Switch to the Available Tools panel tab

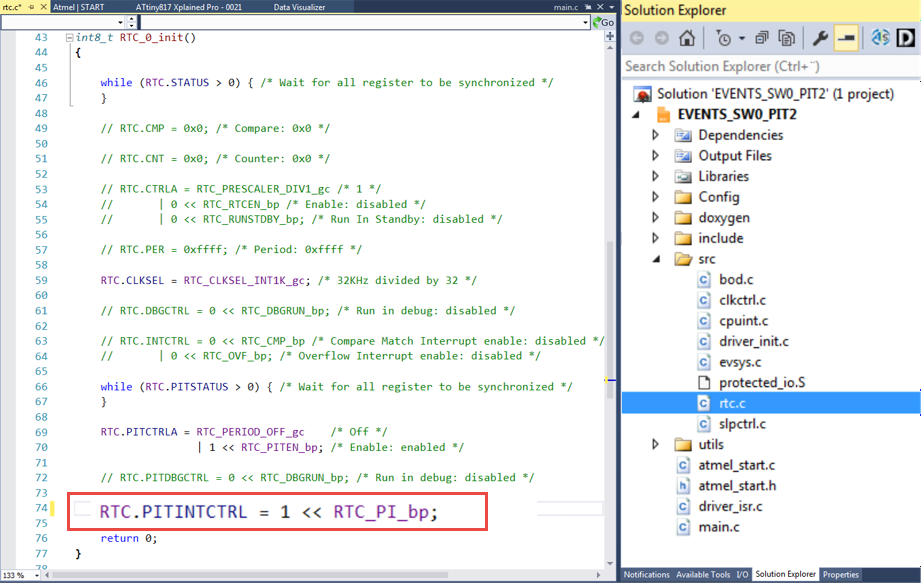[703, 575]
